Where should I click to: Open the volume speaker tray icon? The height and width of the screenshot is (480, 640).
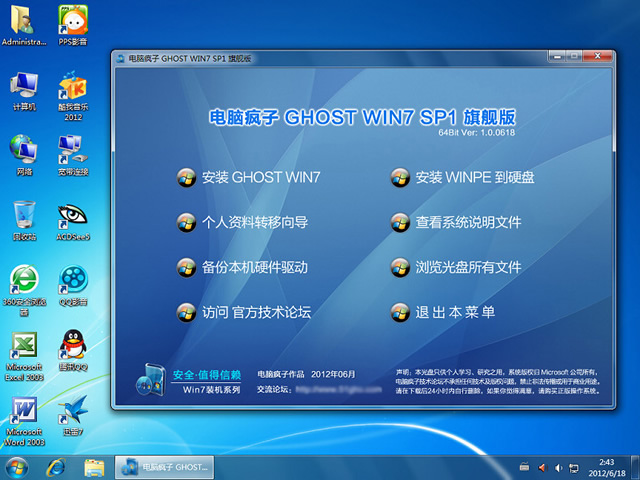558,468
